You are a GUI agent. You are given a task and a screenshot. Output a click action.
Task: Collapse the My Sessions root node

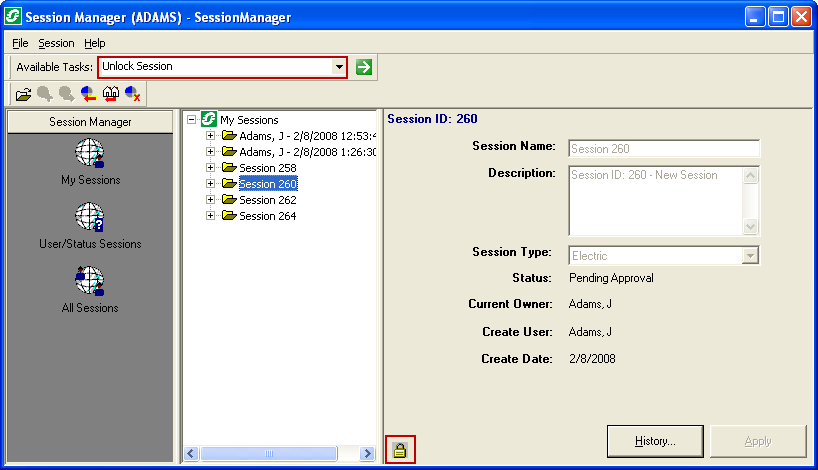(x=192, y=120)
